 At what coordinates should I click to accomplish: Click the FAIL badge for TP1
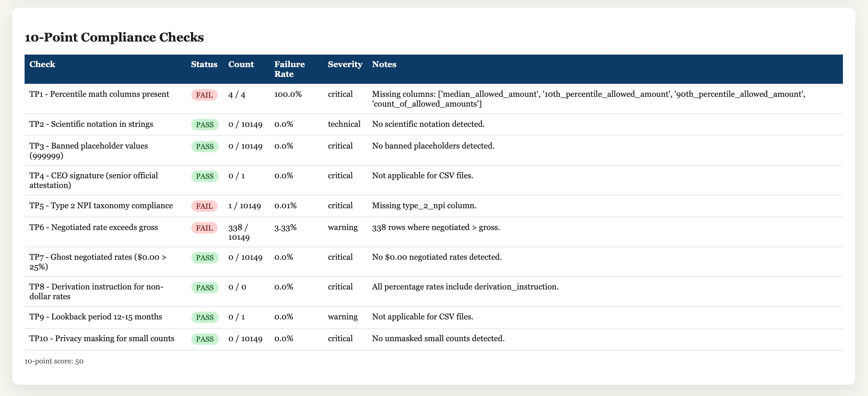[x=204, y=95]
